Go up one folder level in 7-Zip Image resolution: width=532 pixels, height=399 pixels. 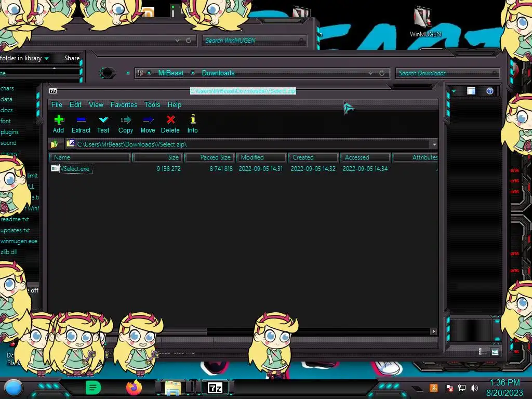coord(54,144)
